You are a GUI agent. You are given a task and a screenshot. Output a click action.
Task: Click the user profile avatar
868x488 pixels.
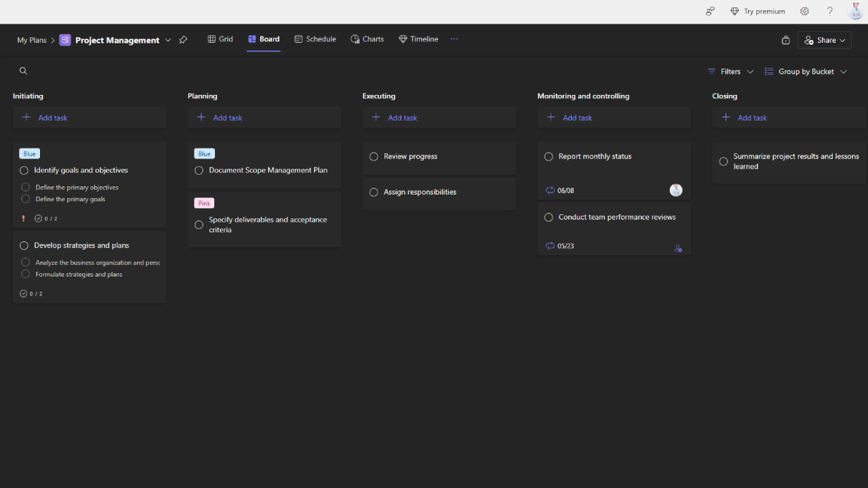coord(856,11)
